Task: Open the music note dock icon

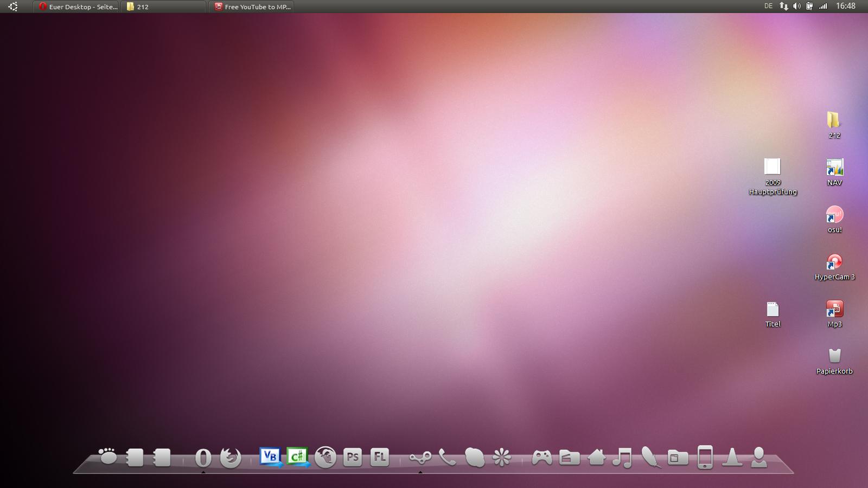Action: (622, 458)
